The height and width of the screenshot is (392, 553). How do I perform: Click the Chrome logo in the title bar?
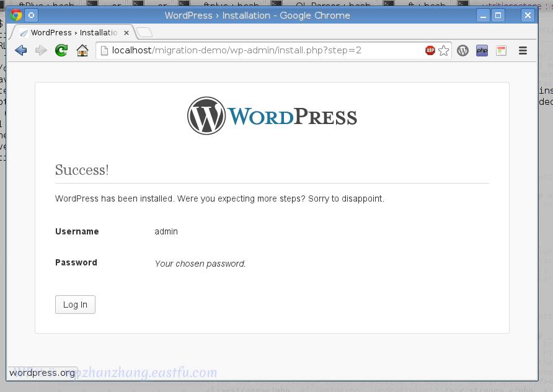pyautogui.click(x=16, y=15)
